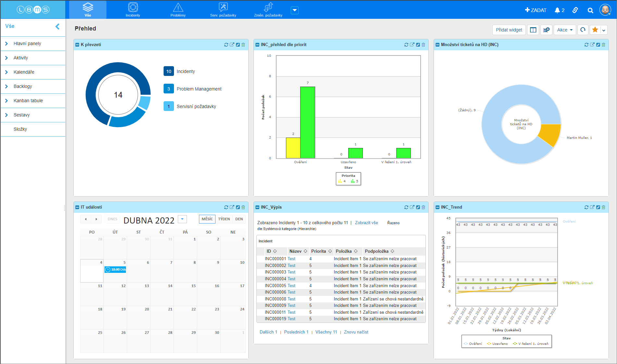The image size is (617, 364).
Task: Open Změn. požadavky module
Action: (268, 10)
